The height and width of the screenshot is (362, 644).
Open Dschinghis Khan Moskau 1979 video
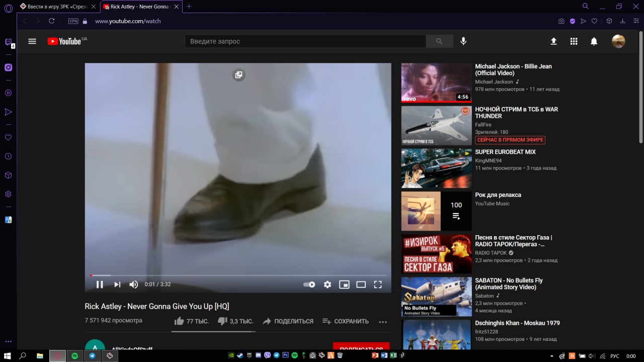tap(517, 323)
